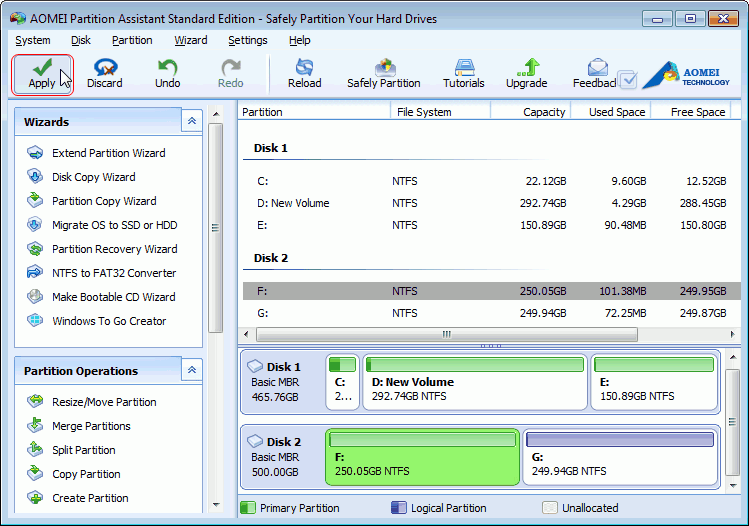Screen dimensions: 749x526
Task: Open the Disk menu
Action: pyautogui.click(x=81, y=40)
